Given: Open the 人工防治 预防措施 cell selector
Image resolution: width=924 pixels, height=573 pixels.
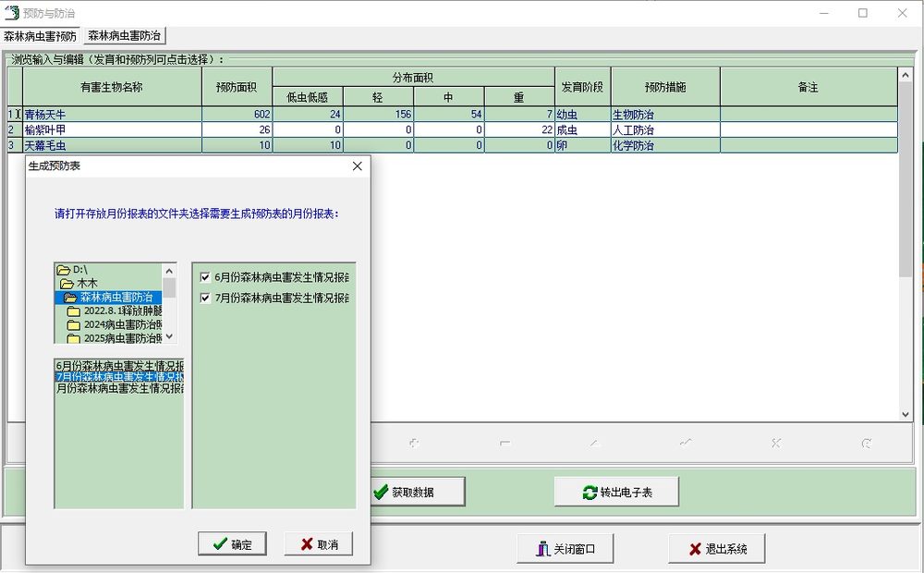Looking at the screenshot, I should [665, 129].
